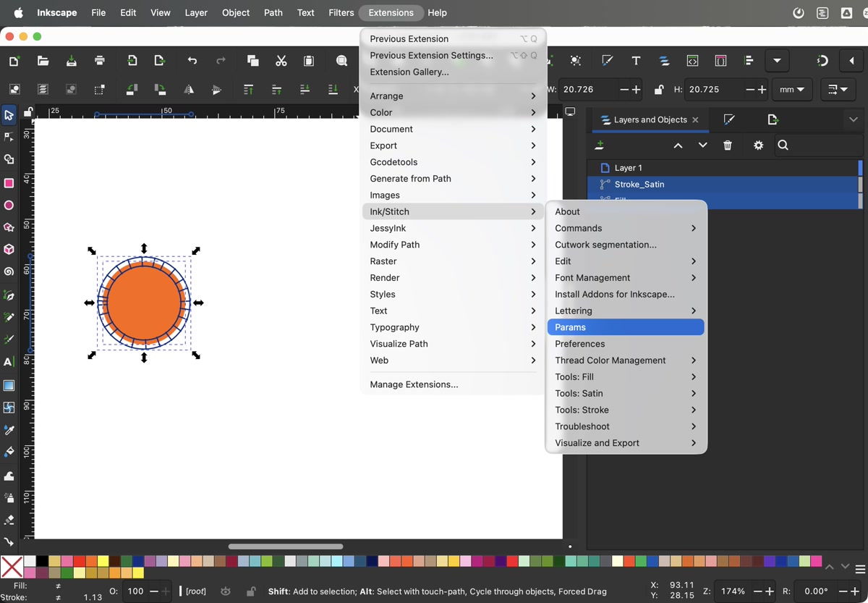The width and height of the screenshot is (868, 603).
Task: Select the Node edit tool
Action: pyautogui.click(x=9, y=137)
